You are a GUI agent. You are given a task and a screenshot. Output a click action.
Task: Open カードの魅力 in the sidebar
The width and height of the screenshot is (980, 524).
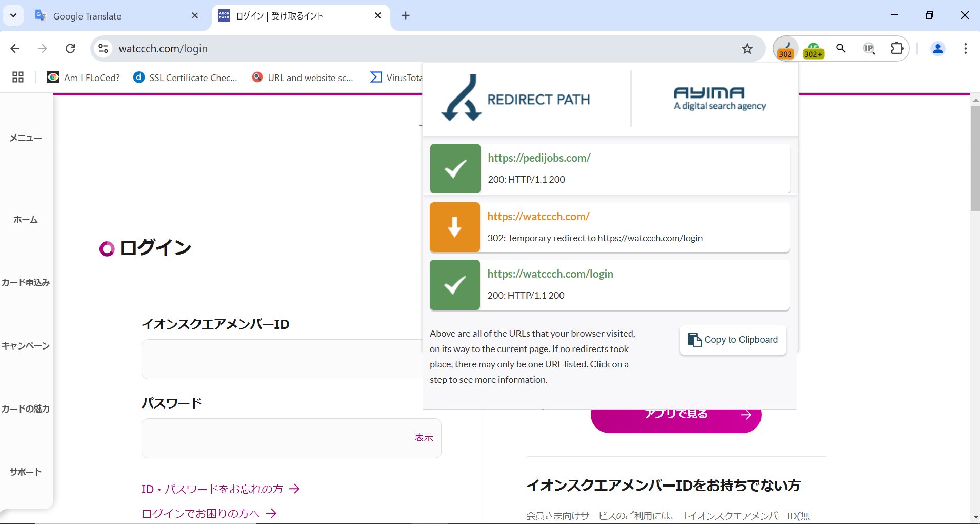coord(26,409)
